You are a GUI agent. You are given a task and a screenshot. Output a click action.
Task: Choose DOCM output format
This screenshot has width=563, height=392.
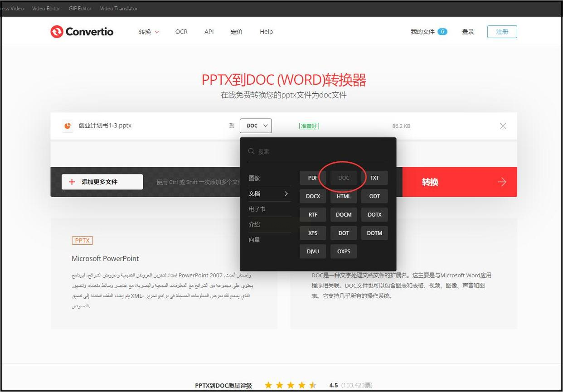pyautogui.click(x=344, y=215)
